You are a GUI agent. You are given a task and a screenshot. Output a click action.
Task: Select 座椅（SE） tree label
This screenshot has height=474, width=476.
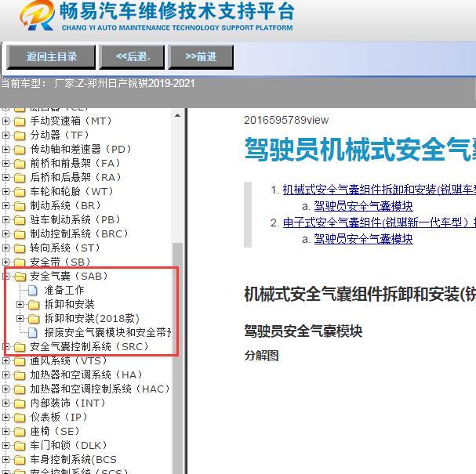(55, 431)
